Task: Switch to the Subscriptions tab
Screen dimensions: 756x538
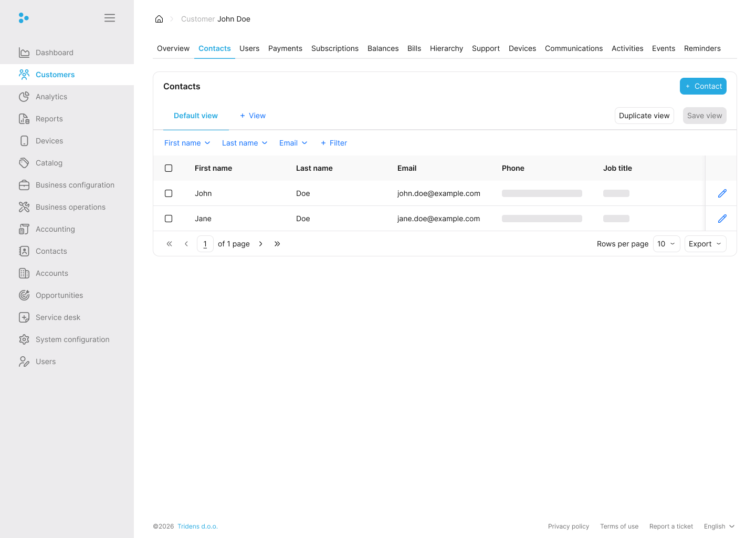Action: tap(335, 48)
